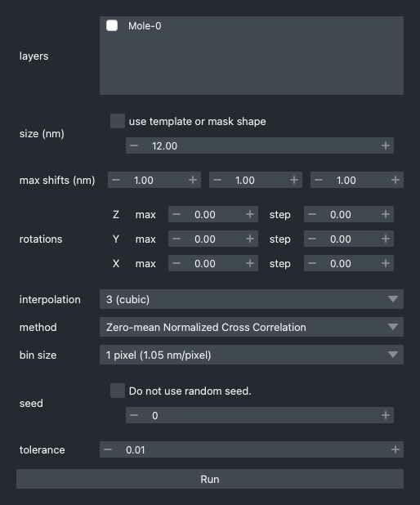Image resolution: width=420 pixels, height=505 pixels.
Task: Click the third max shifts 1.00 field
Action: click(x=357, y=180)
